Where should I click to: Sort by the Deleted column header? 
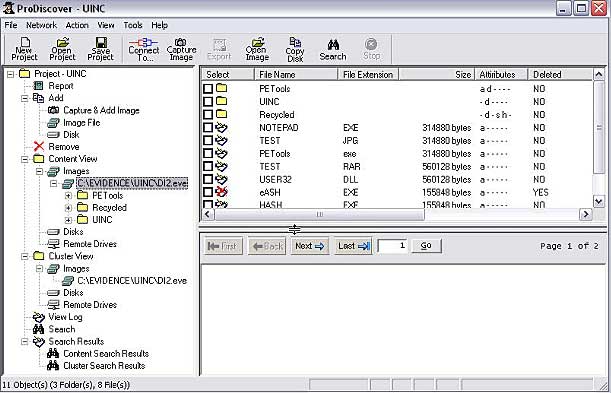coord(560,74)
